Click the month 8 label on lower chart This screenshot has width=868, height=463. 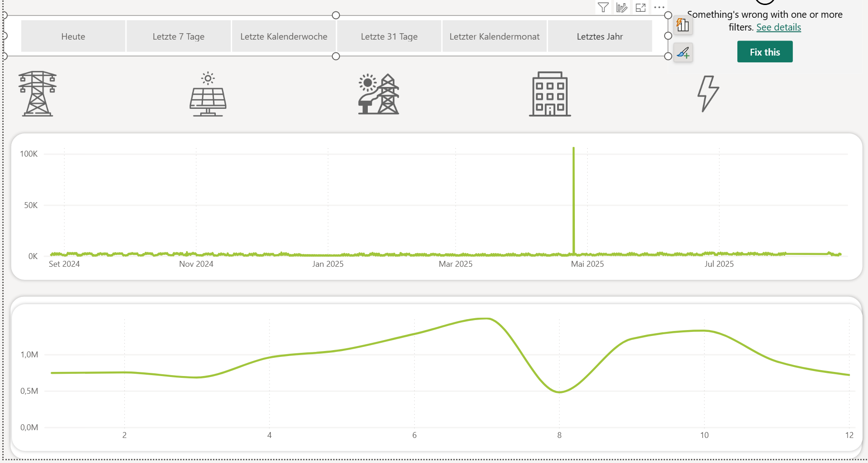point(559,435)
